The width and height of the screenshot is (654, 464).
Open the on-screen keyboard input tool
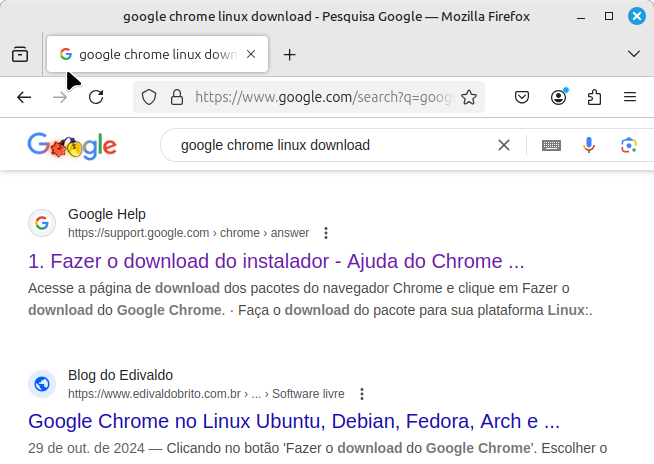click(551, 145)
